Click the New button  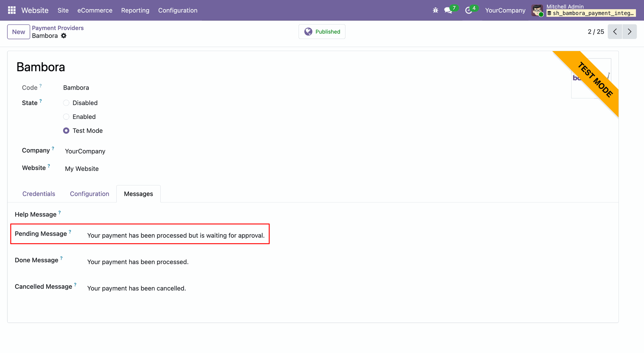click(x=18, y=32)
